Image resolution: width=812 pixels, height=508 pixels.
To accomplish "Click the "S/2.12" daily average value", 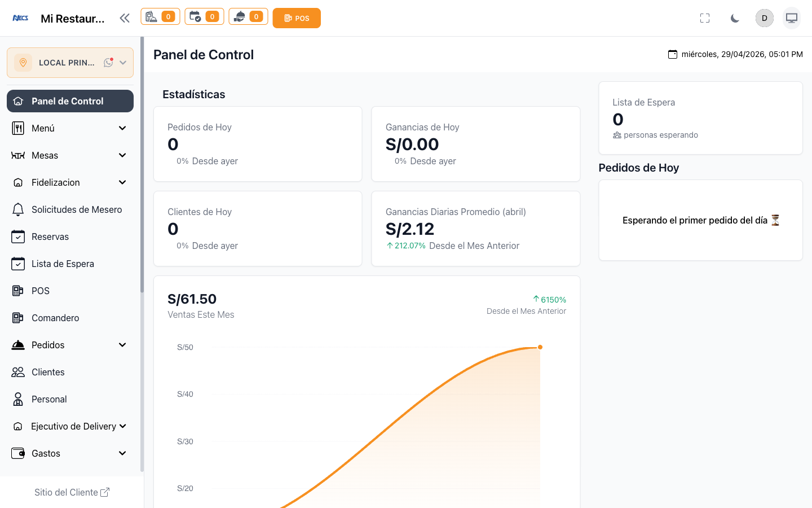I will pyautogui.click(x=410, y=229).
